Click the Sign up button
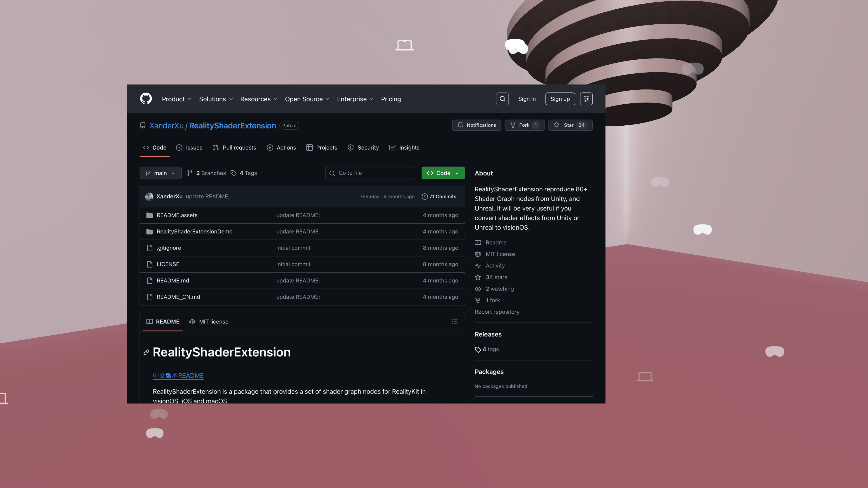 tap(560, 99)
